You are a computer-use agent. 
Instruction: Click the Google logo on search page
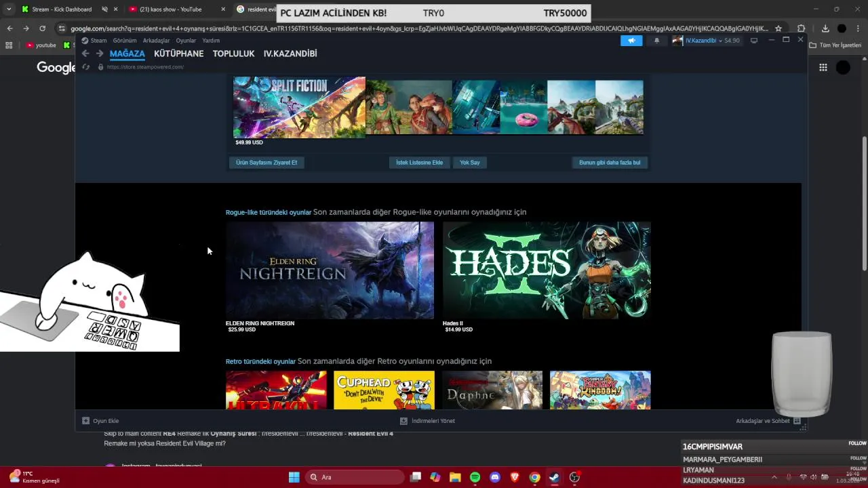coord(56,67)
